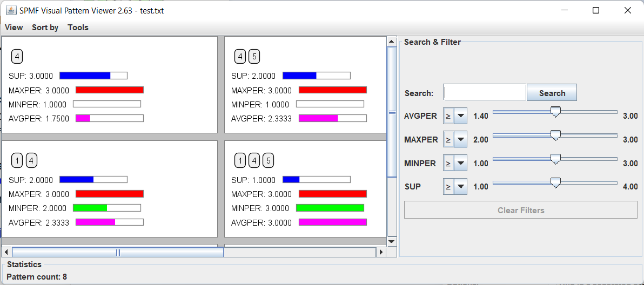Click right arrow of horizontal scrollbar
Viewport: 644px width, 285px height.
pyautogui.click(x=381, y=252)
